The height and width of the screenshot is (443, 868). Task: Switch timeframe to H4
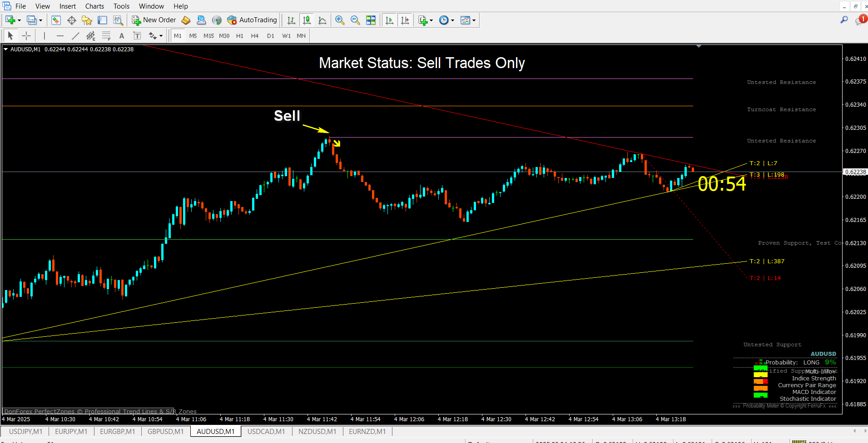[254, 36]
